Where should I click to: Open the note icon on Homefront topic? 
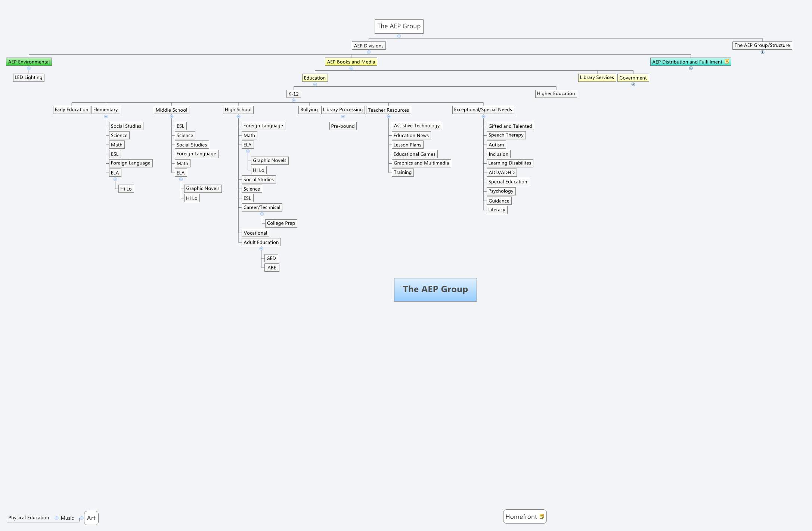[542, 516]
